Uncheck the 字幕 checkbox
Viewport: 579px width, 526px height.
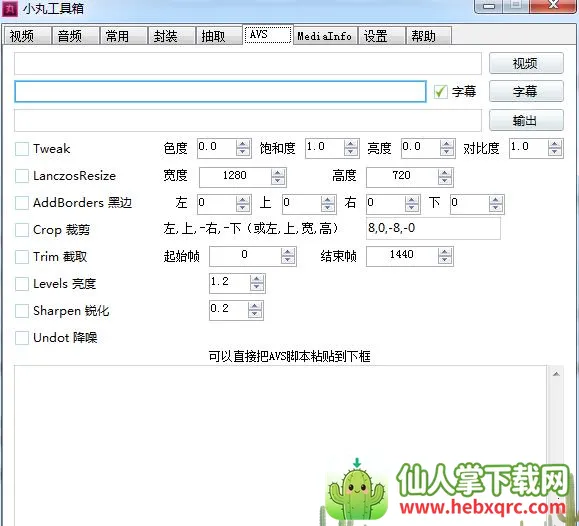[x=440, y=92]
